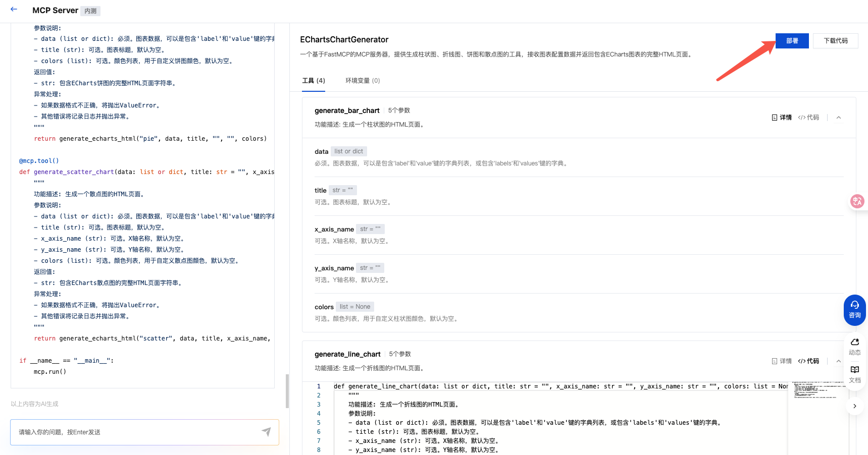Click the MCP Server heading

55,11
